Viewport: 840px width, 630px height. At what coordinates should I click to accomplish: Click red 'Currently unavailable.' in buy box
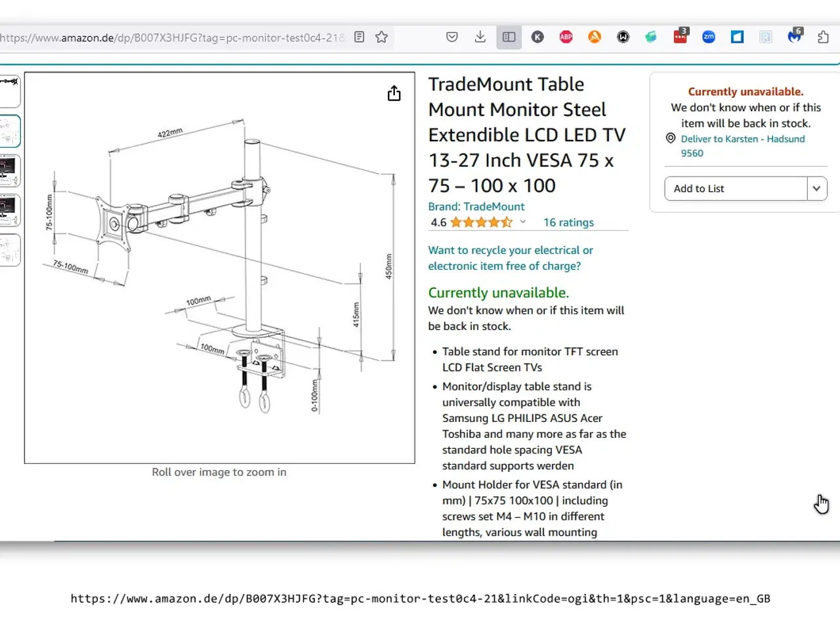tap(745, 92)
